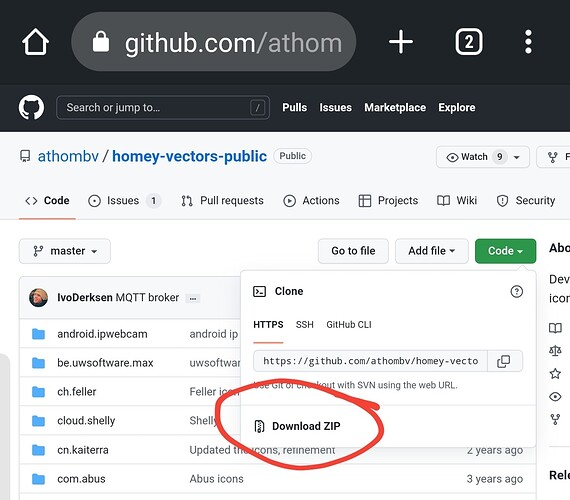Click Download ZIP in the Code menu
Image resolution: width=570 pixels, height=500 pixels.
pyautogui.click(x=306, y=426)
